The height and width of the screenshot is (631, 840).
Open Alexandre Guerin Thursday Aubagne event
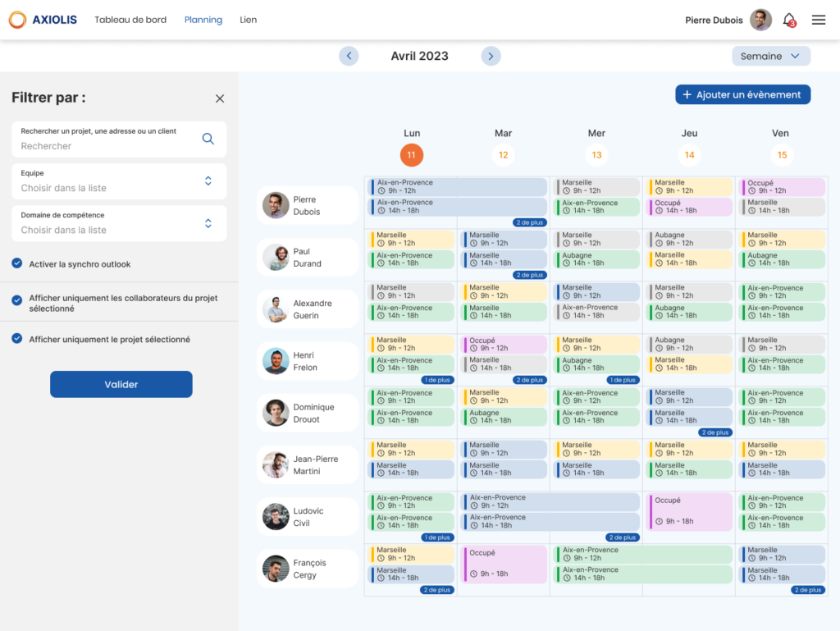pyautogui.click(x=689, y=312)
